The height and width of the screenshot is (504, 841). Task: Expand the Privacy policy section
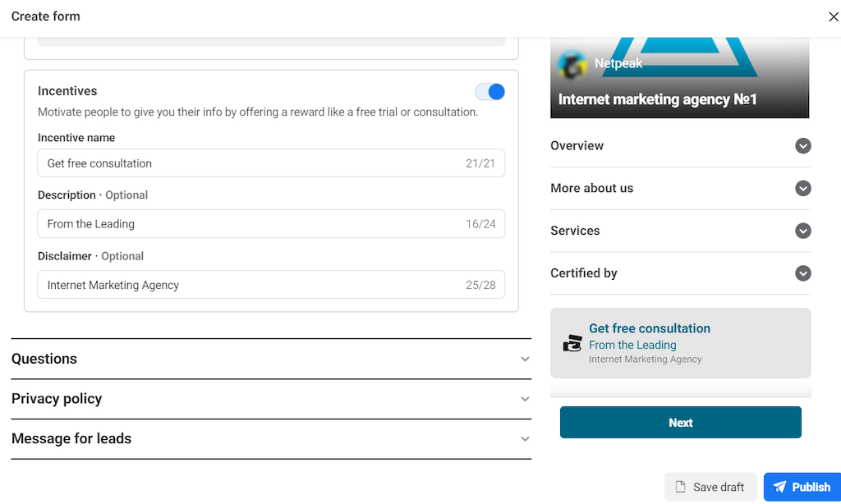[271, 399]
